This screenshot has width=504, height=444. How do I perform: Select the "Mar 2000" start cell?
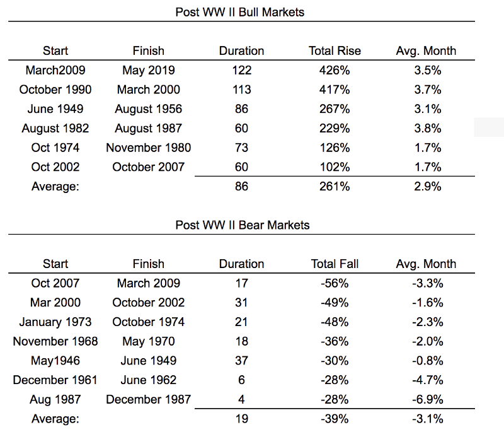55,303
